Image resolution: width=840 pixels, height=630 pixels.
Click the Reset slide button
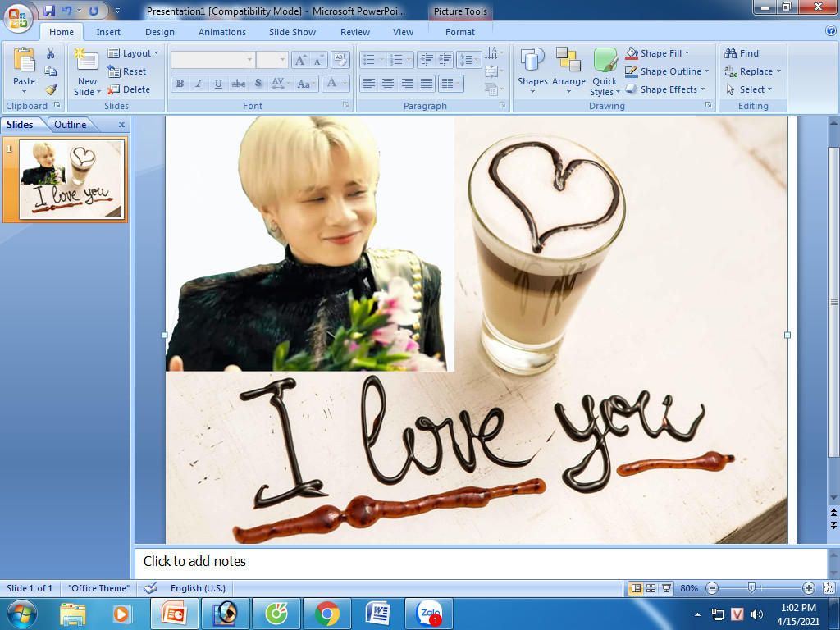[127, 71]
